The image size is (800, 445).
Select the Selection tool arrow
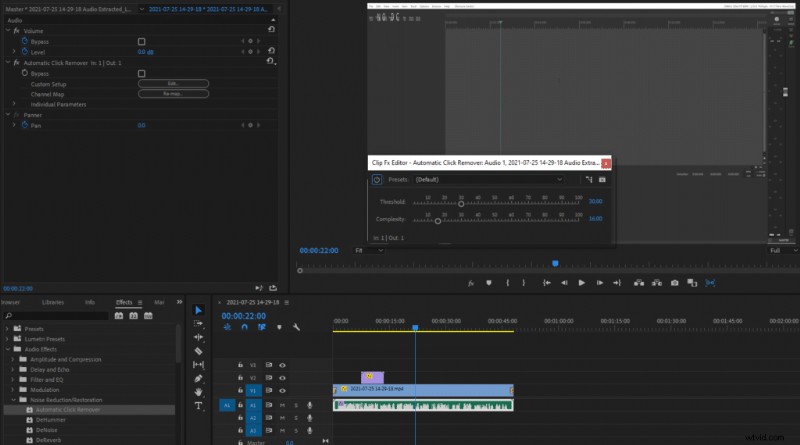click(x=198, y=310)
